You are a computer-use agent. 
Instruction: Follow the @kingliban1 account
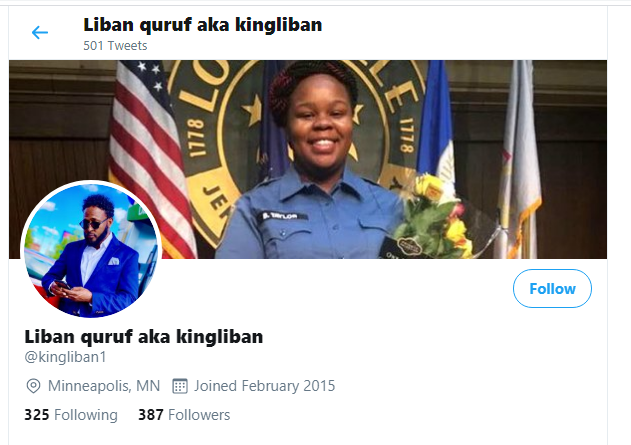[x=552, y=288]
